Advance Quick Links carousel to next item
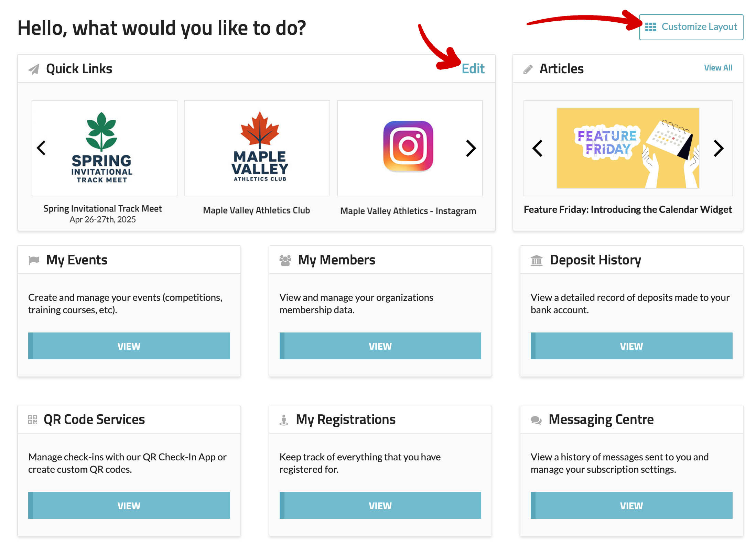The image size is (756, 546). point(471,149)
